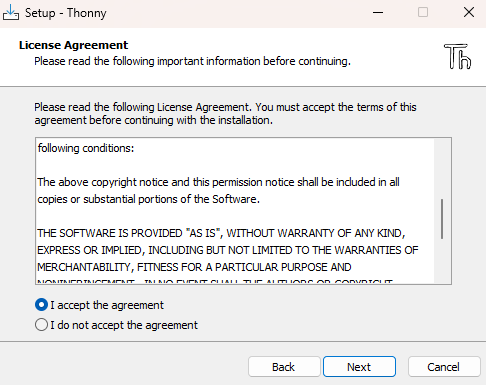Click the "following conditions:" line in license
The image size is (486, 385).
point(86,148)
